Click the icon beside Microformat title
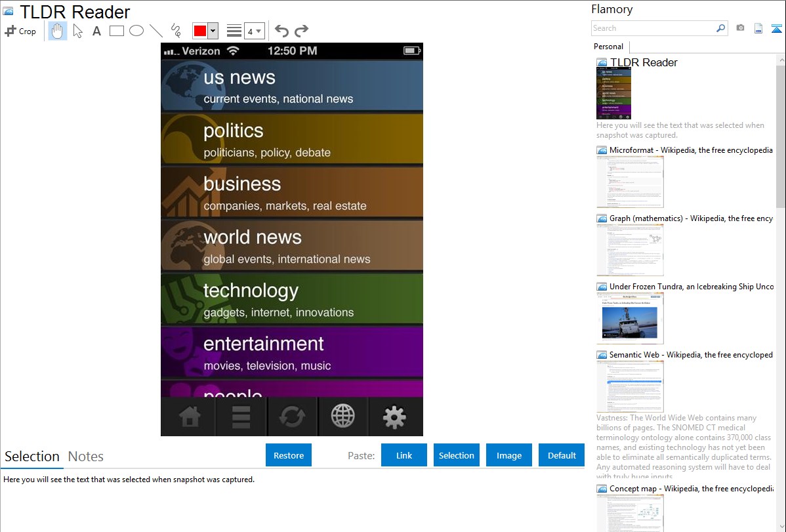The image size is (786, 532). pyautogui.click(x=602, y=150)
